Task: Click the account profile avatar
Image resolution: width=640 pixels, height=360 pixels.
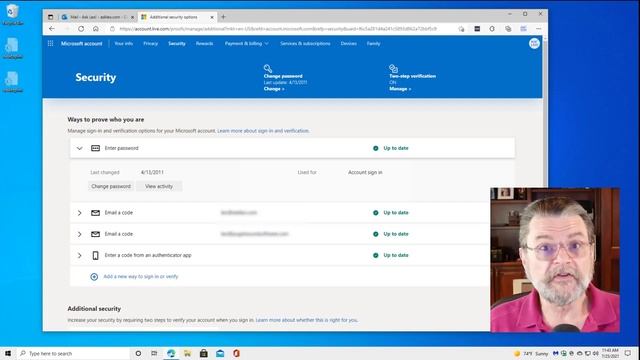Action: point(534,44)
